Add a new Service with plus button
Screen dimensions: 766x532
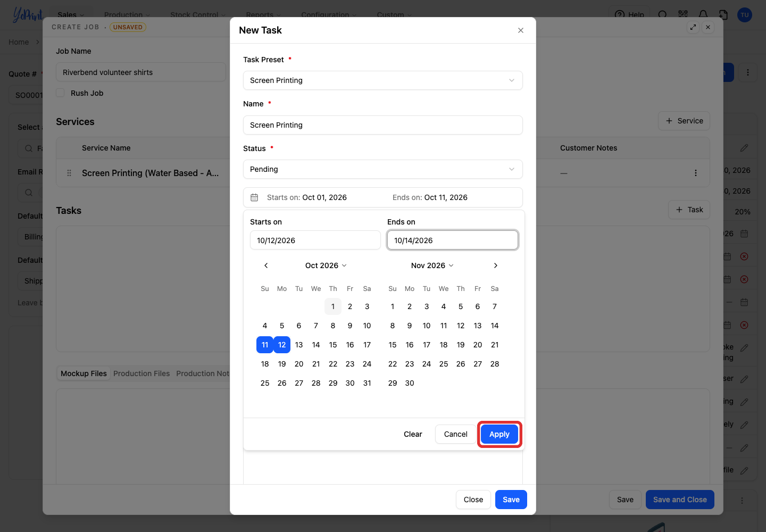[684, 121]
